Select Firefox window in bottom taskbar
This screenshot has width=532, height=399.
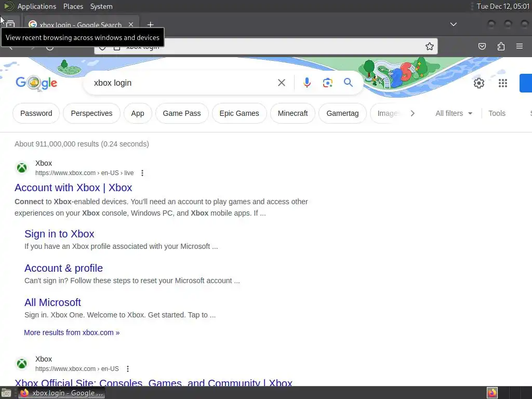62,393
